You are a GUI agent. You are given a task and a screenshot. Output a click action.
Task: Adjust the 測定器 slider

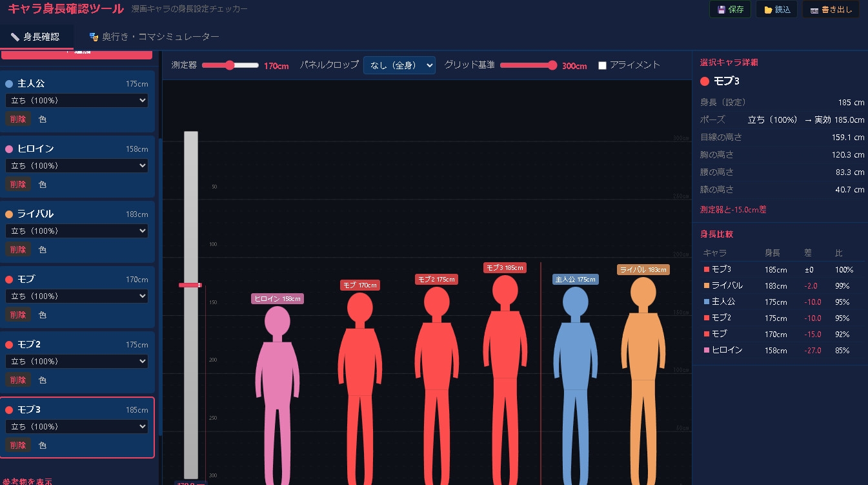click(230, 65)
